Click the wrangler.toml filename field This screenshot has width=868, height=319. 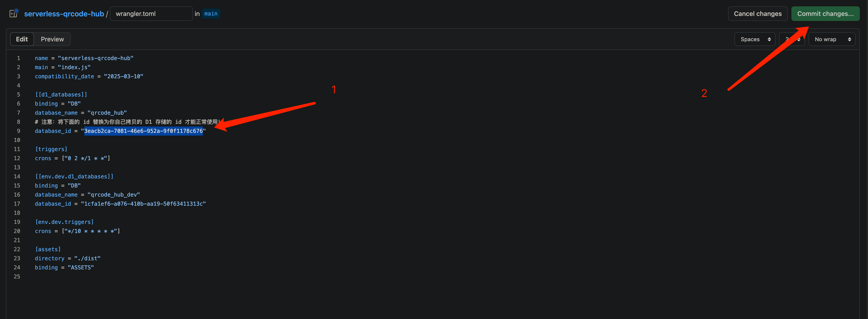coord(151,14)
